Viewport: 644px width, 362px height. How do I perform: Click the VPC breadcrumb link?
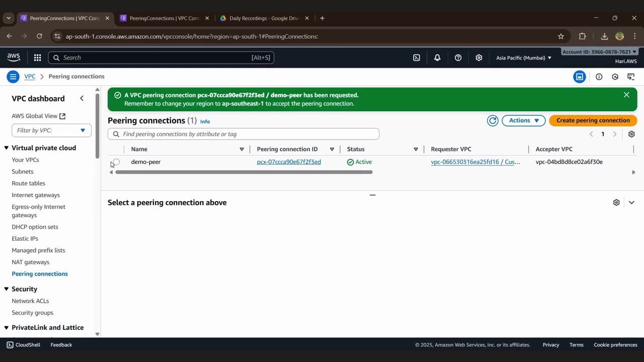pyautogui.click(x=30, y=76)
